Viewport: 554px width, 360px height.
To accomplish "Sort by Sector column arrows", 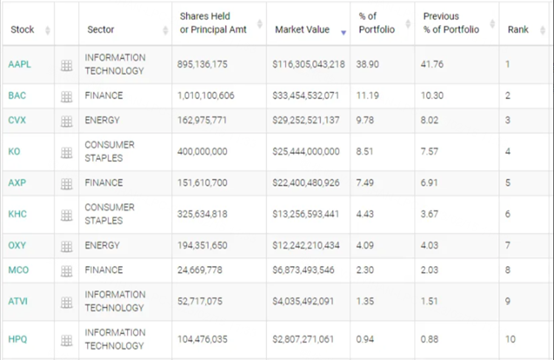I will click(165, 30).
